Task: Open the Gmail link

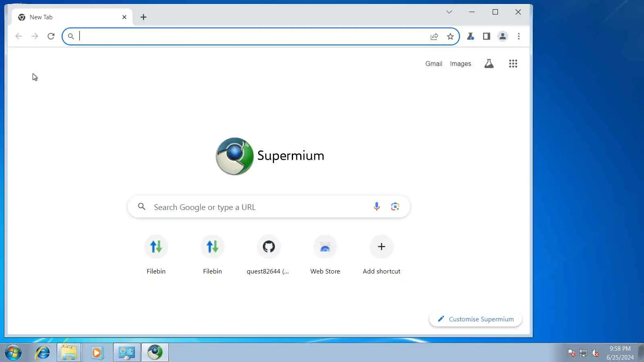Action: tap(433, 64)
